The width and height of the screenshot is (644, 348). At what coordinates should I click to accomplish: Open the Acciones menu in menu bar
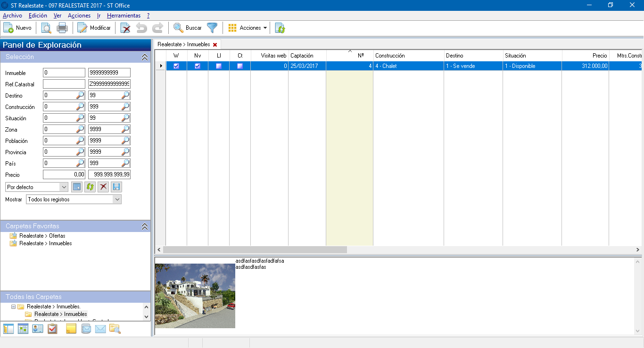tap(79, 16)
